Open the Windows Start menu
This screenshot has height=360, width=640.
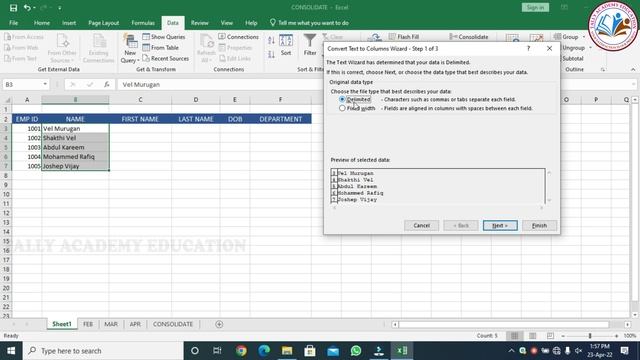[11, 351]
